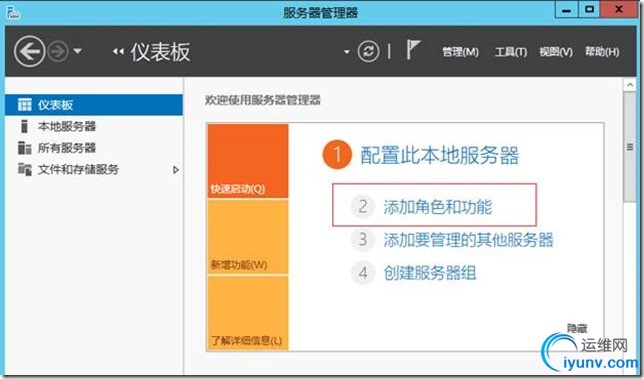Viewport: 644px width, 379px height.
Task: Select 仪表板 in the sidebar
Action: click(x=94, y=105)
